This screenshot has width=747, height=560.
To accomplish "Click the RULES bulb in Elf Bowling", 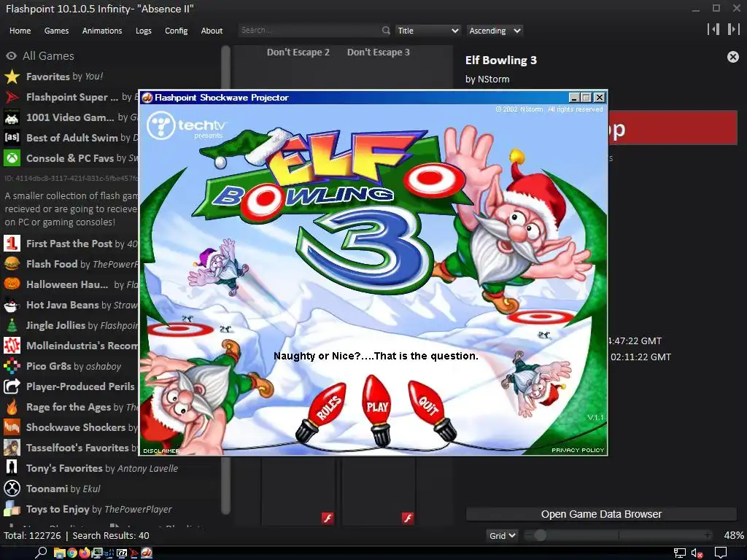I will [x=322, y=412].
